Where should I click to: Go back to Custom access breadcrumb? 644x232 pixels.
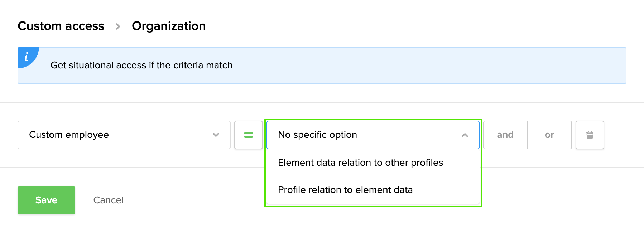pyautogui.click(x=61, y=26)
